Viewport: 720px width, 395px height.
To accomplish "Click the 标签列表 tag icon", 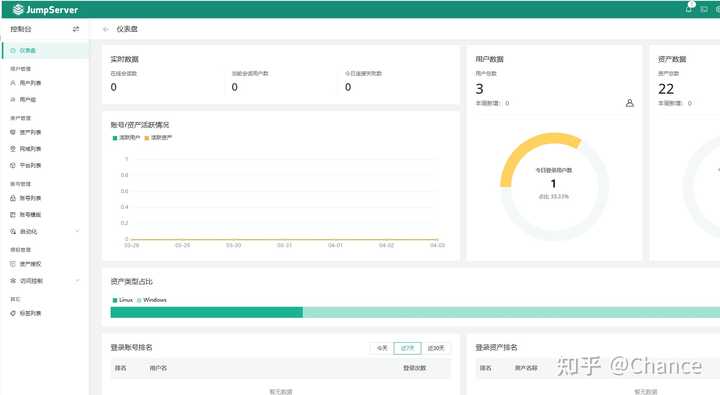I will [x=13, y=313].
